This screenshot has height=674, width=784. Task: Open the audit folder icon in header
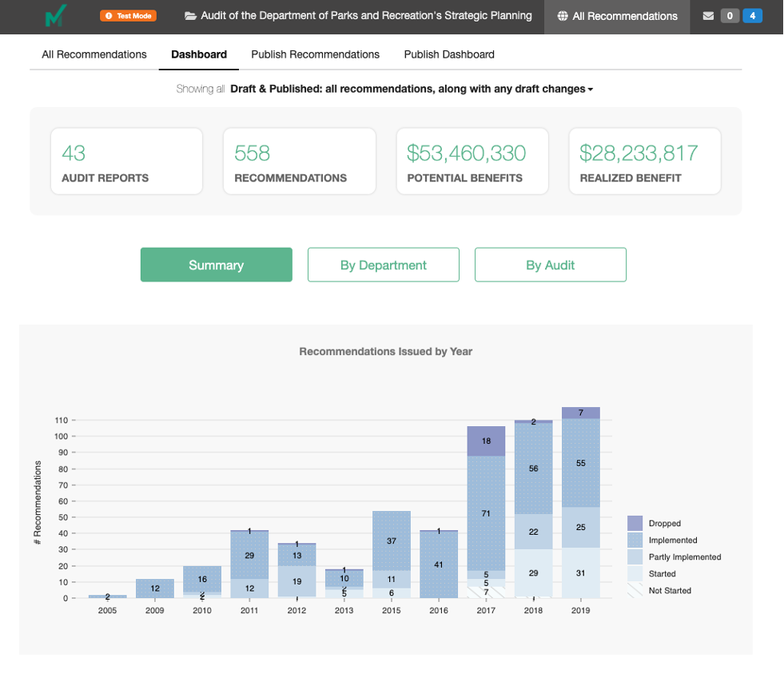(x=190, y=16)
